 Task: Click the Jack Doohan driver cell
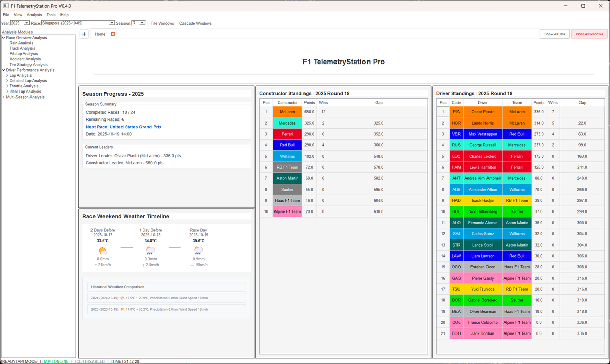pos(482,333)
